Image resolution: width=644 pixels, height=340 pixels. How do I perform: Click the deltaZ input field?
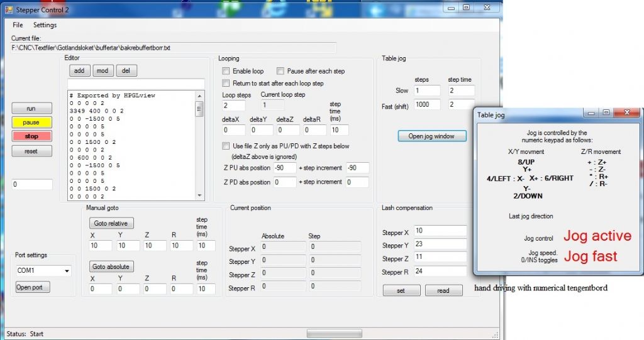[x=288, y=130]
